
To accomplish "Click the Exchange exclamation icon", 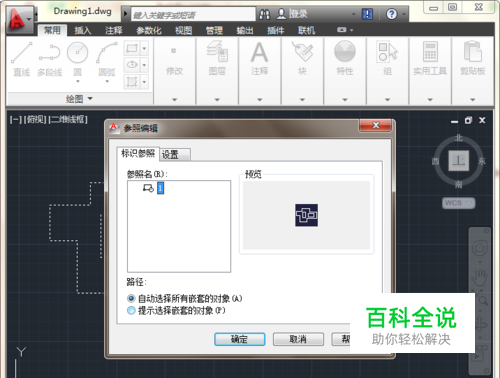I will (367, 14).
